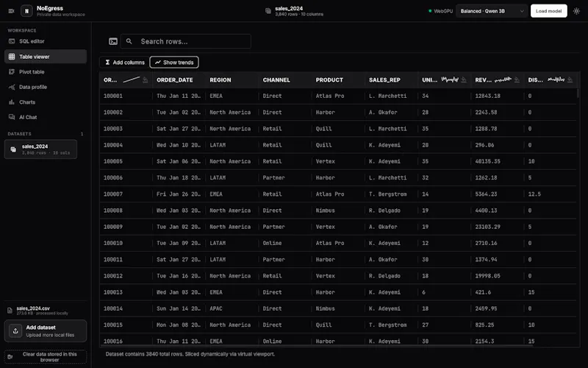Click the UNI... column sparkline
The image size is (588, 368).
[450, 79]
